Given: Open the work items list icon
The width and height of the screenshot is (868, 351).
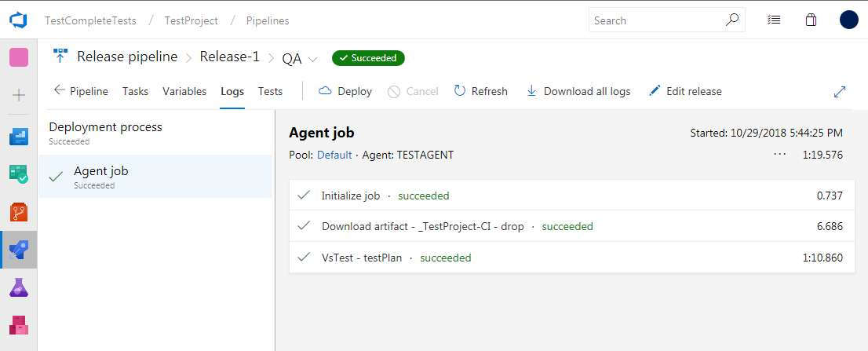Looking at the screenshot, I should 774,20.
